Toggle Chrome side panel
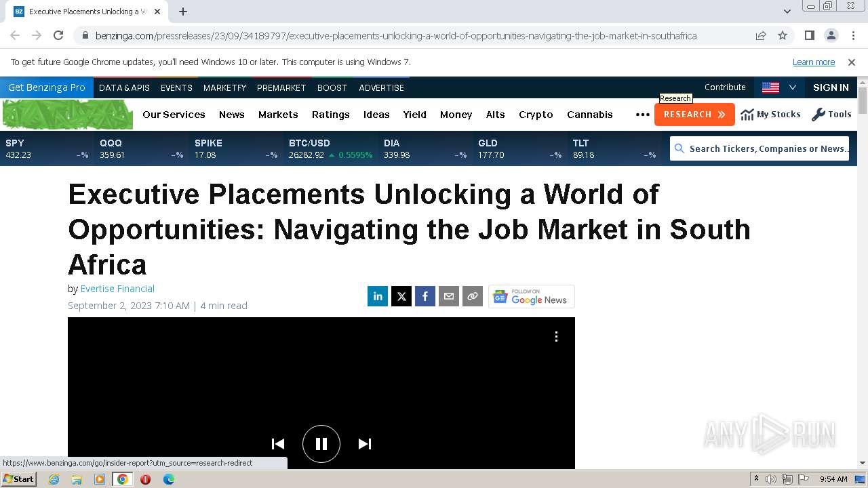The image size is (868, 488). pyautogui.click(x=810, y=35)
